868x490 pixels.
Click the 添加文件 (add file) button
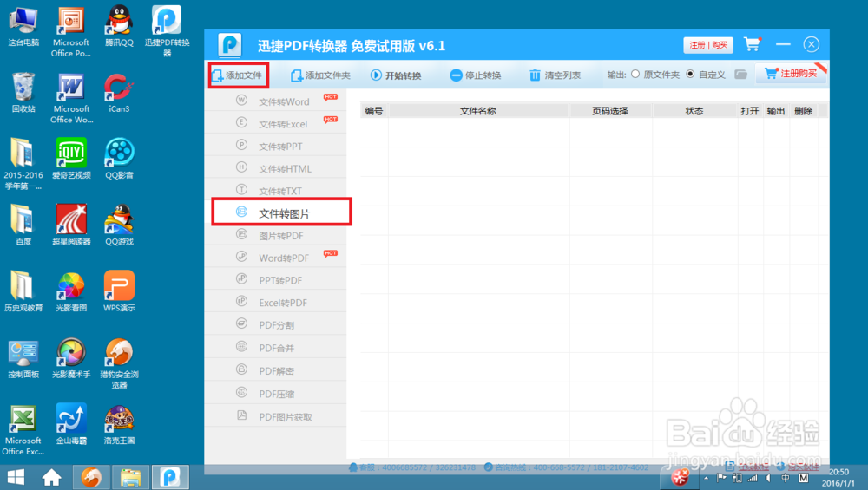point(239,75)
